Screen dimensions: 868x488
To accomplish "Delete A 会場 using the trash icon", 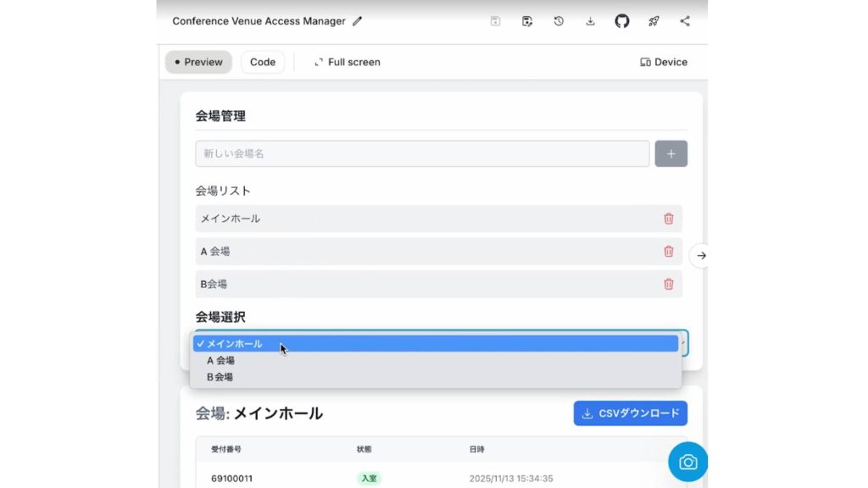I will pos(668,252).
